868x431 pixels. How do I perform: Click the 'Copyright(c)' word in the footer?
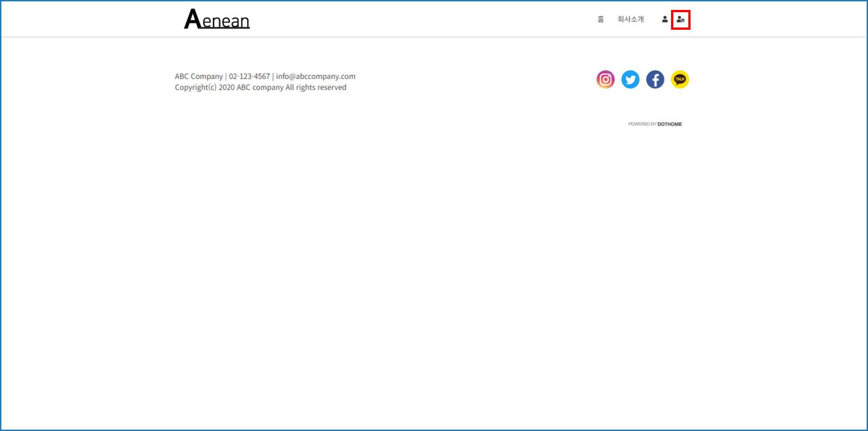click(x=196, y=87)
